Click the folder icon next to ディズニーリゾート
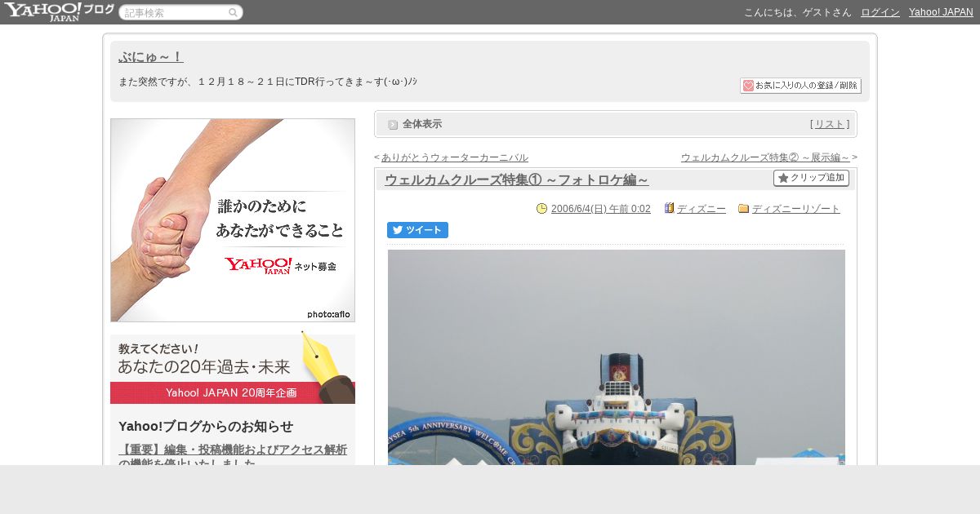 coord(743,208)
